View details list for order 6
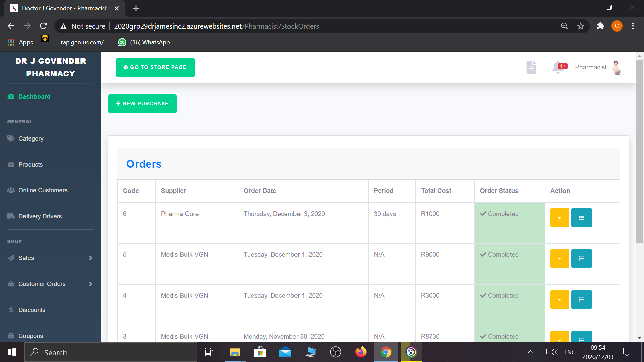Screen dimensions: 644x362 581,218
